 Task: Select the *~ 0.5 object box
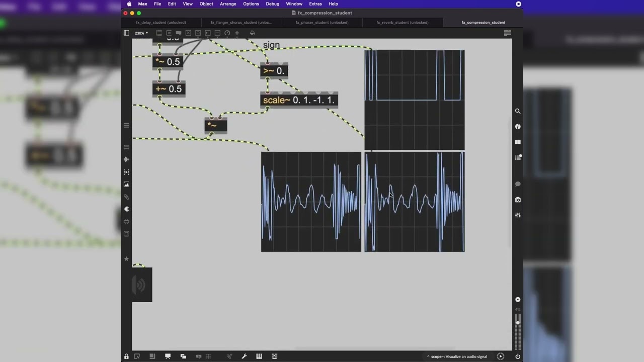point(168,62)
